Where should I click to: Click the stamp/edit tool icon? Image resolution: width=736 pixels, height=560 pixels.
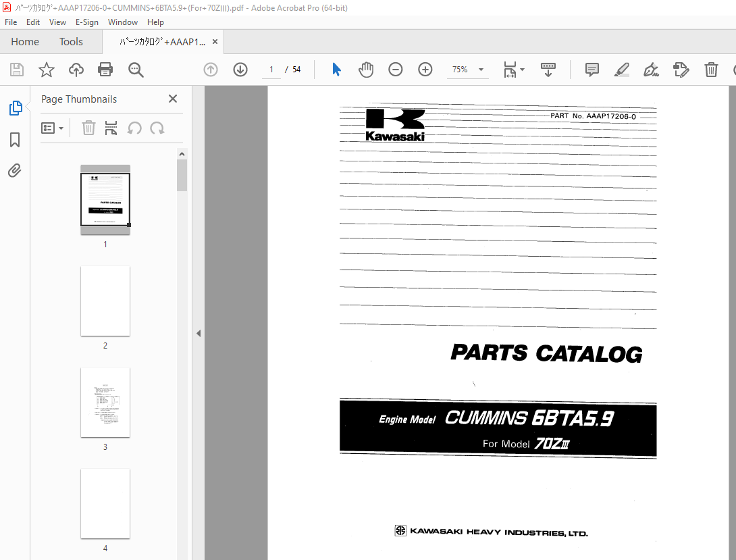681,70
